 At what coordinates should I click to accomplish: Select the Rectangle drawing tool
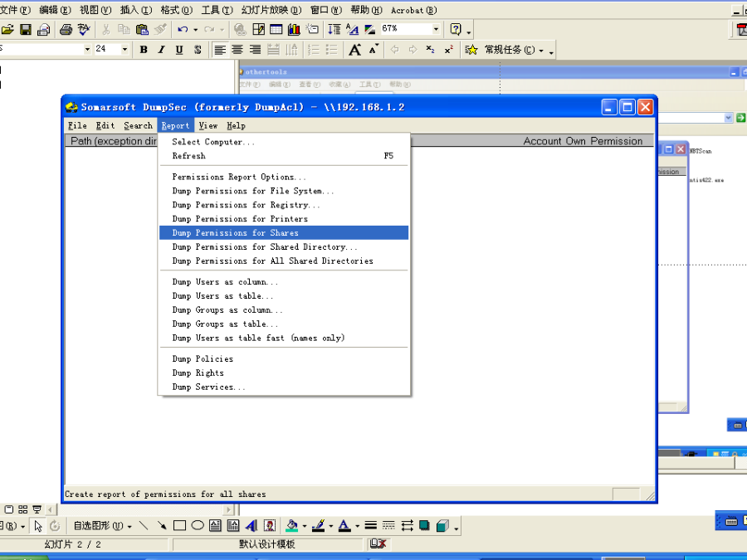pos(179,526)
